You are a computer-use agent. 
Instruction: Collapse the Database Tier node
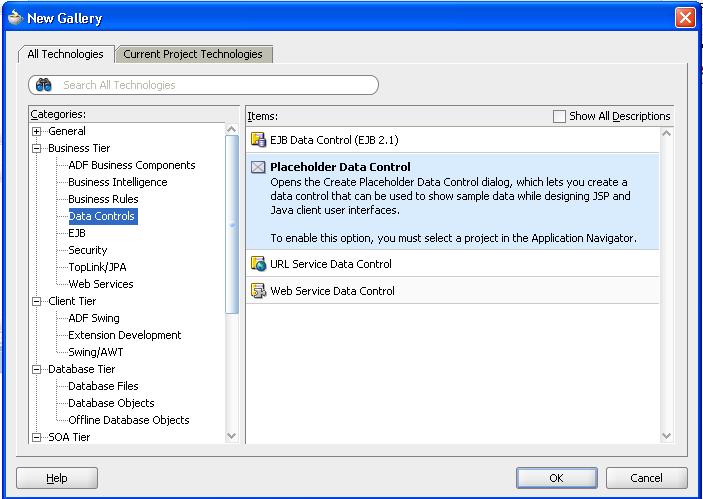point(37,369)
